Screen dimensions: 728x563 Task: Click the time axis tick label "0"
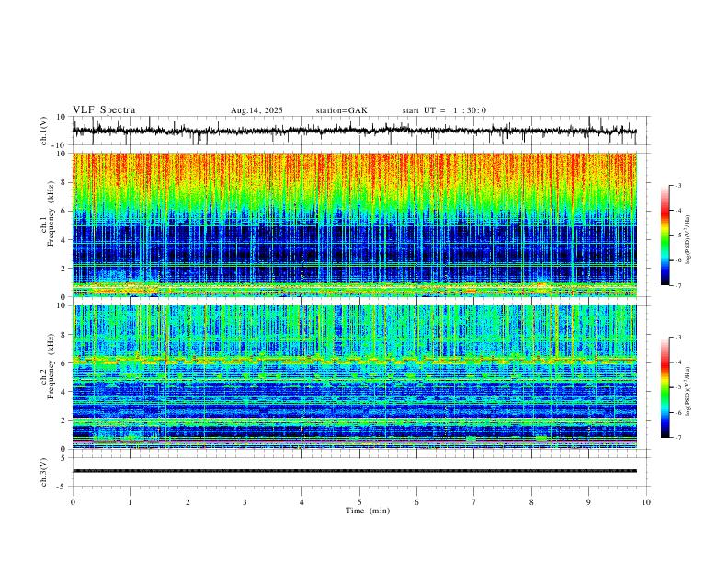pyautogui.click(x=73, y=502)
